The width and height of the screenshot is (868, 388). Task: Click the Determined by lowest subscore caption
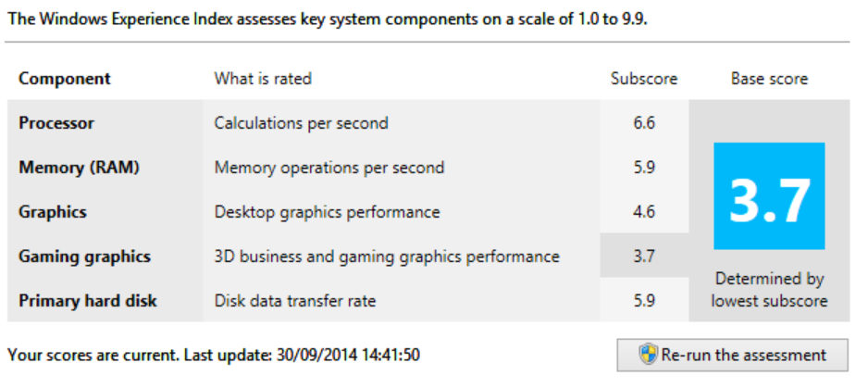(769, 290)
